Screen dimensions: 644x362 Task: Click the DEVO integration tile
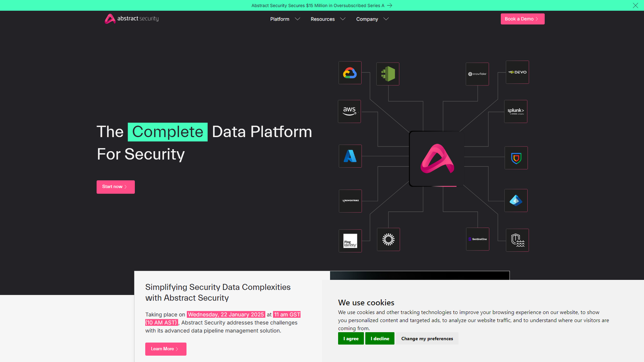(x=517, y=72)
